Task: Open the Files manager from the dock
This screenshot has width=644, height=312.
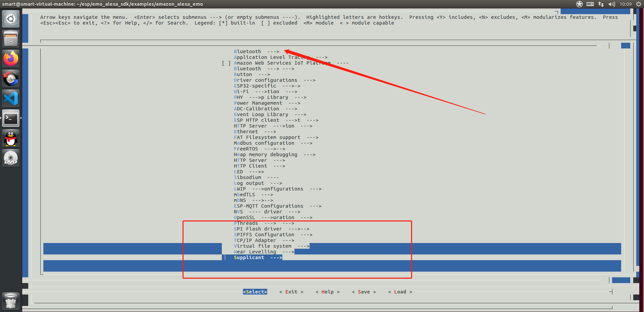Action: tap(11, 39)
